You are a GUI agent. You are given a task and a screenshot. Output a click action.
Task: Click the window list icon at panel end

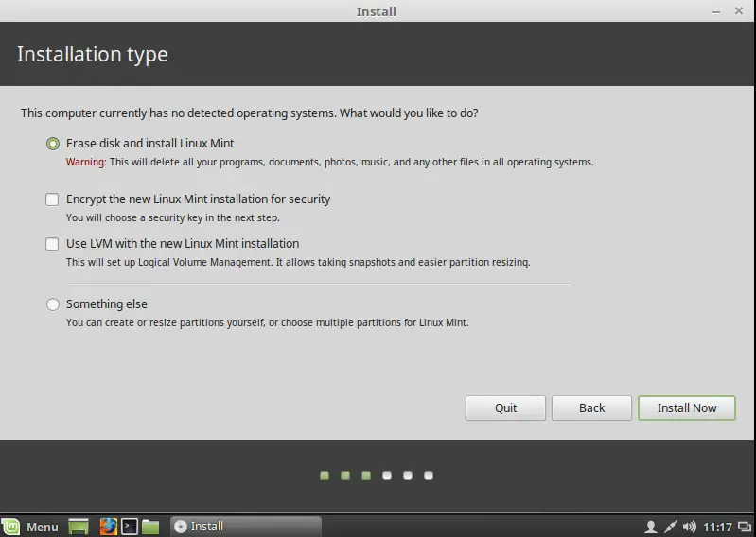click(x=745, y=527)
